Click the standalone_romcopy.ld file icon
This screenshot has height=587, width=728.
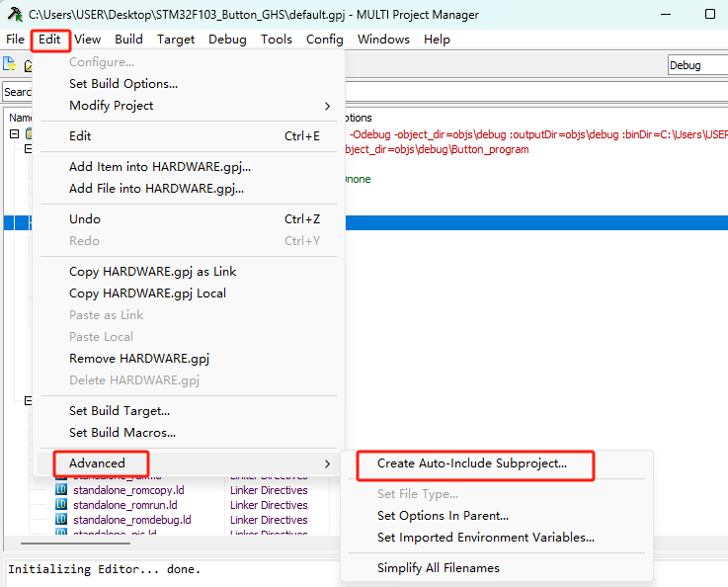point(61,490)
